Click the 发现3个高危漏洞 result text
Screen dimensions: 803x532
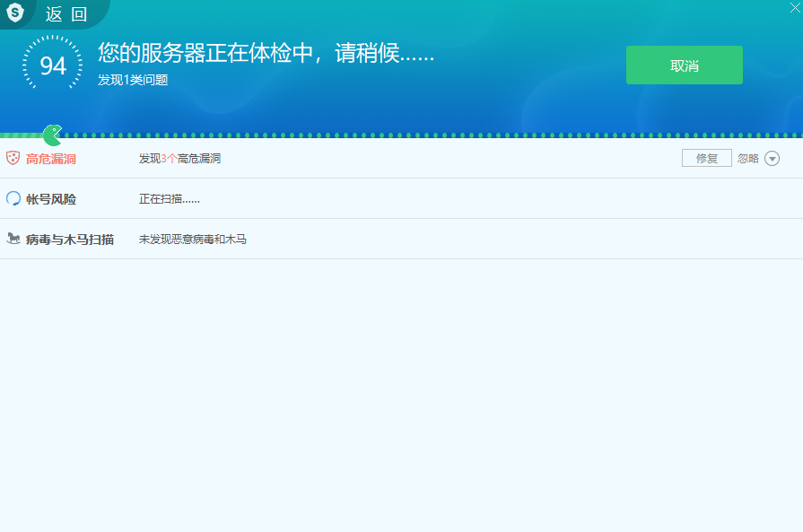(179, 159)
